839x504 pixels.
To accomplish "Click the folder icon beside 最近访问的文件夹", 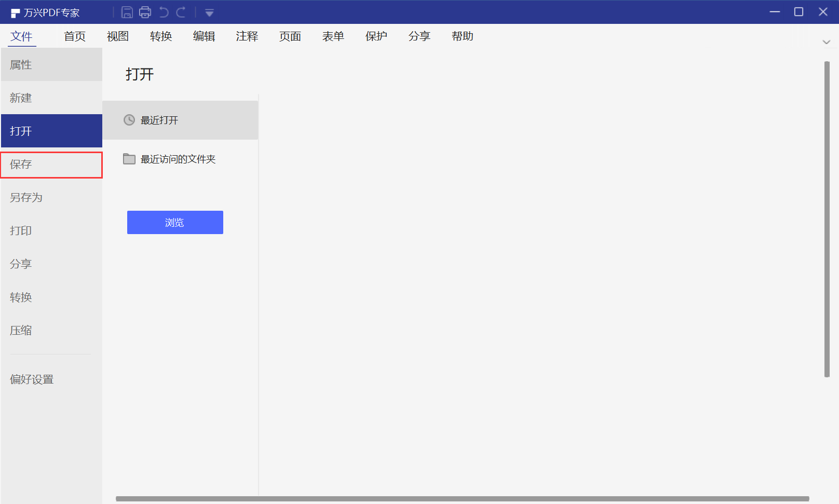I will tap(129, 159).
